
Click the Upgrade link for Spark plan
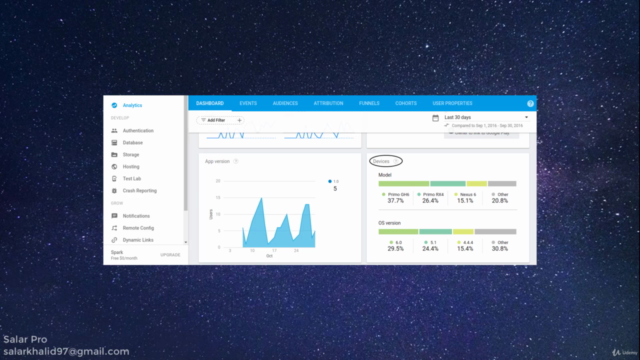pyautogui.click(x=170, y=255)
